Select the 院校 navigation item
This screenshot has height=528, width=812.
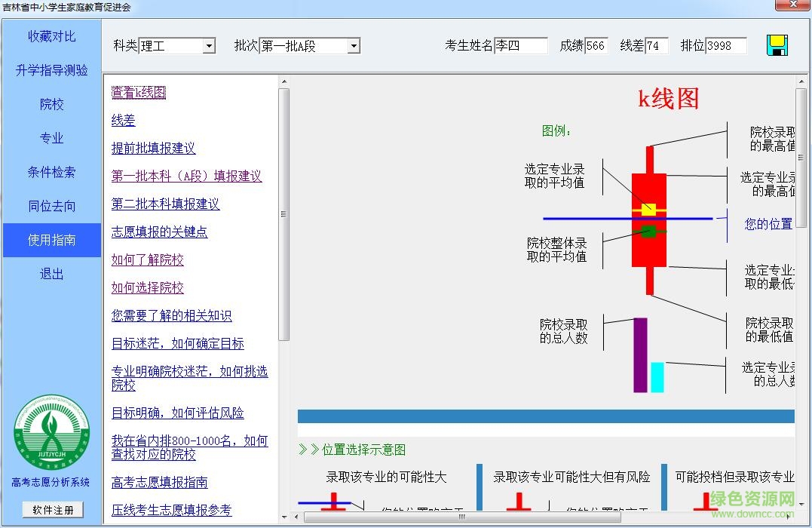pyautogui.click(x=51, y=104)
